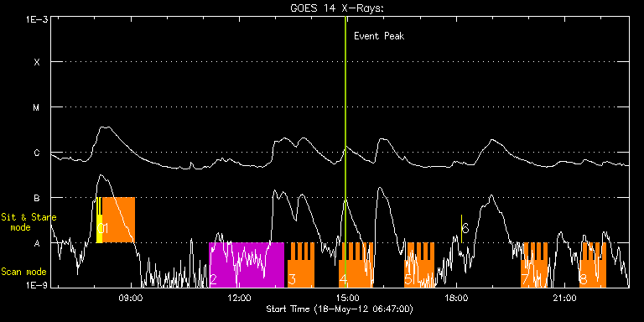The image size is (644, 322).
Task: Click the 'Event Peak' label
Action: [379, 36]
